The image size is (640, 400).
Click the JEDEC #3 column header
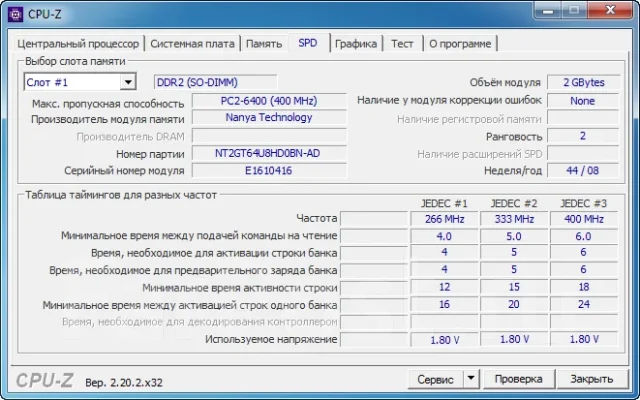584,203
